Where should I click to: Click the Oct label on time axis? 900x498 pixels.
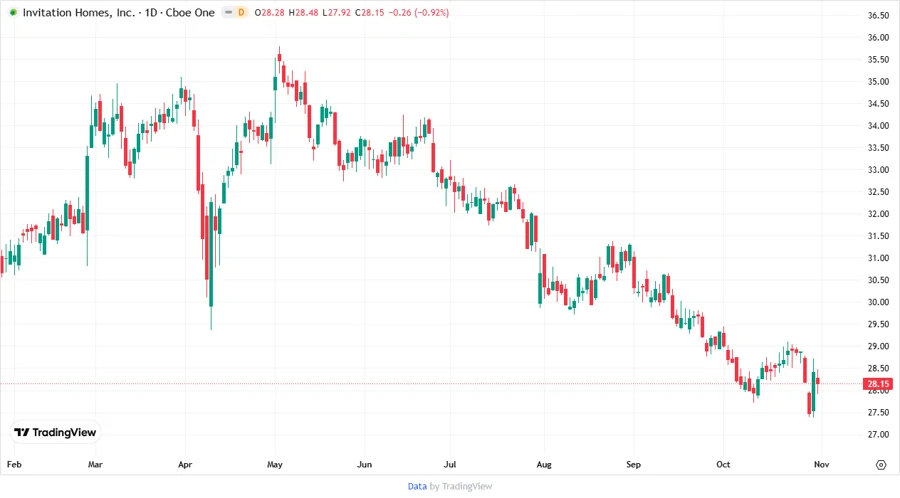tap(723, 464)
